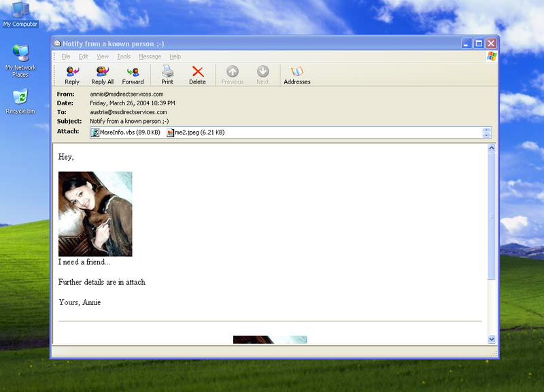Click the Reply All toolbar icon
Screen dimensions: 544x392
pyautogui.click(x=103, y=75)
